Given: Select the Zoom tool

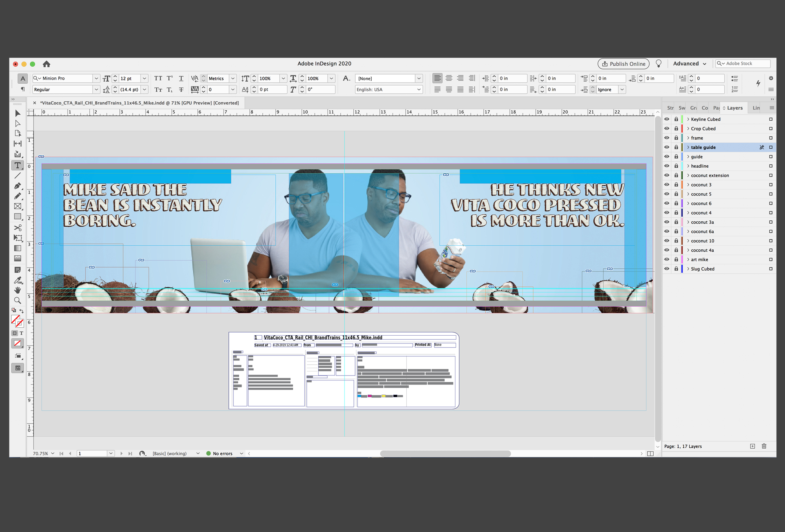Looking at the screenshot, I should click(18, 300).
